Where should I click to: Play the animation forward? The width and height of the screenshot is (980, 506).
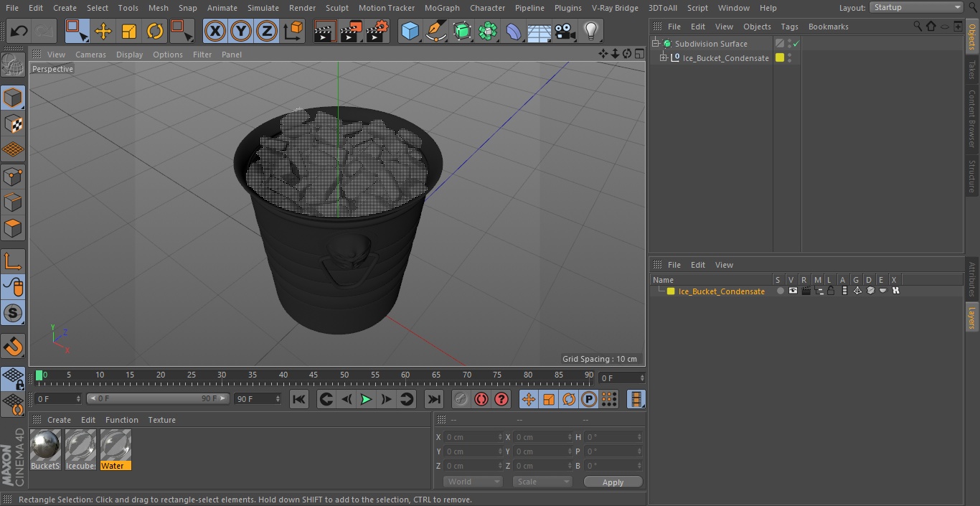point(366,399)
